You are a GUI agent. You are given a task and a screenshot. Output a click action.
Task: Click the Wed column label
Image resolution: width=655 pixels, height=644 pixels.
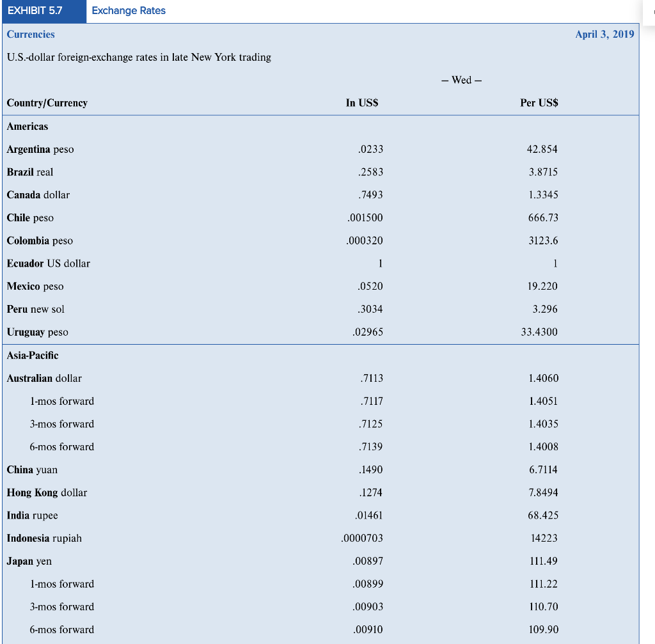click(462, 80)
